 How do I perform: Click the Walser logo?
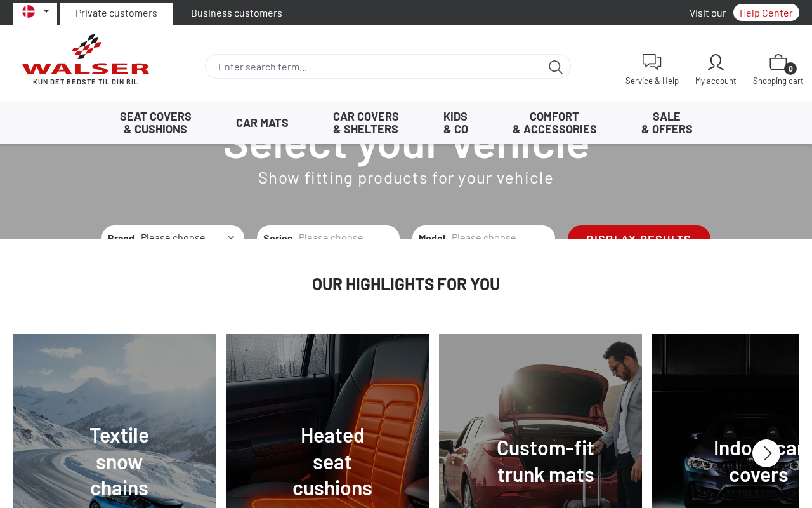[86, 60]
